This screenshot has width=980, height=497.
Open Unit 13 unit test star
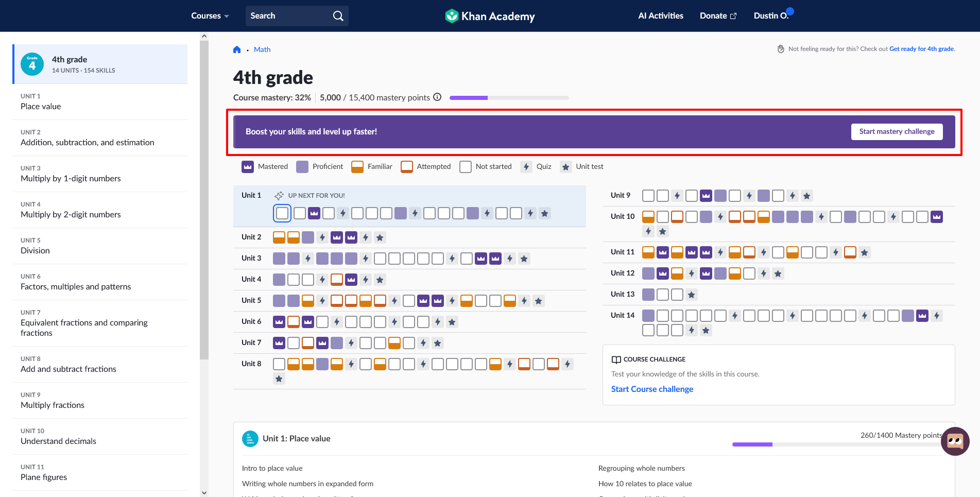691,295
